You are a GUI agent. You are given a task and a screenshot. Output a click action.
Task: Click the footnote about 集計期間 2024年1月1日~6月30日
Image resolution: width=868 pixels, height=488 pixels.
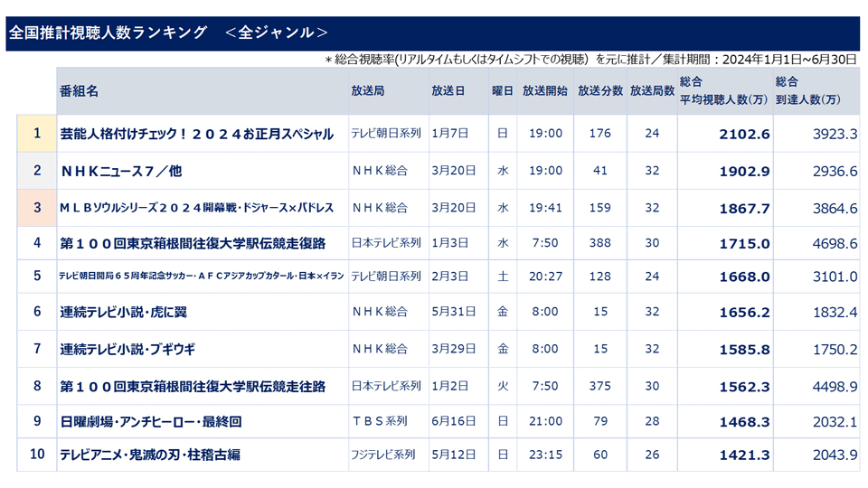(x=590, y=60)
